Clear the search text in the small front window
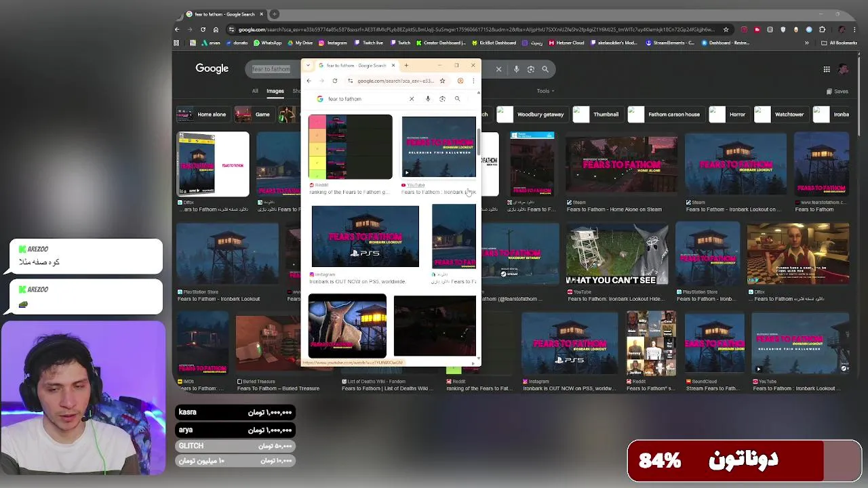This screenshot has height=488, width=868. [x=412, y=99]
